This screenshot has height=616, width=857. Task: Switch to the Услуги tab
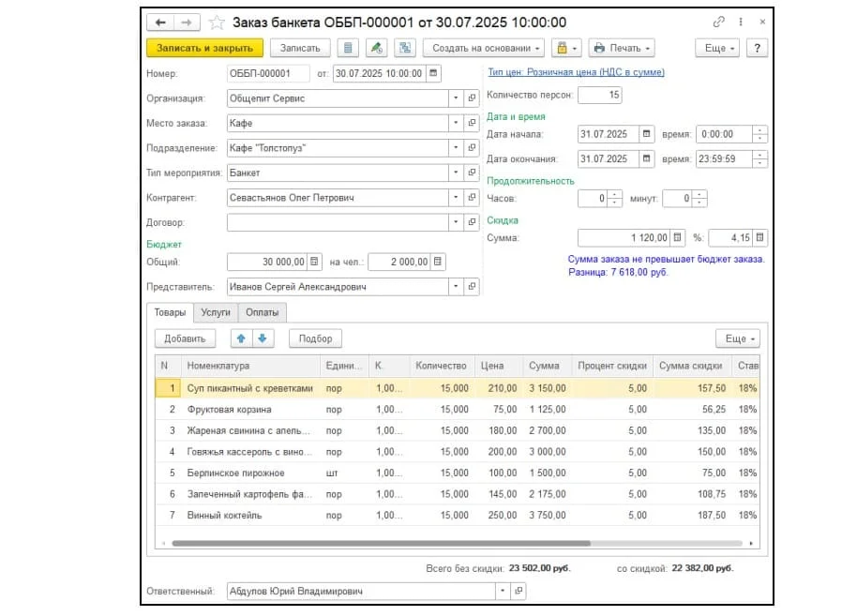216,312
